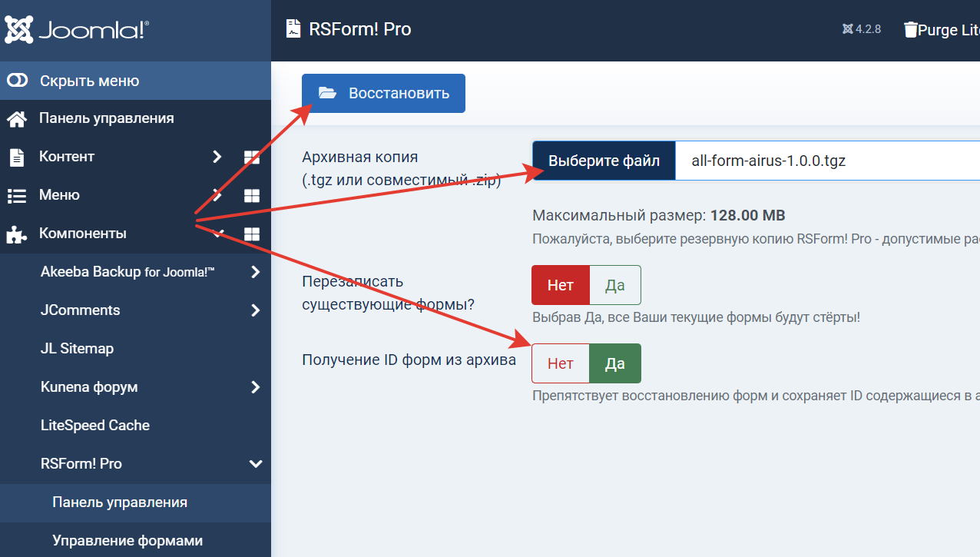Expand the Akeeba Backup submenu

pos(256,272)
